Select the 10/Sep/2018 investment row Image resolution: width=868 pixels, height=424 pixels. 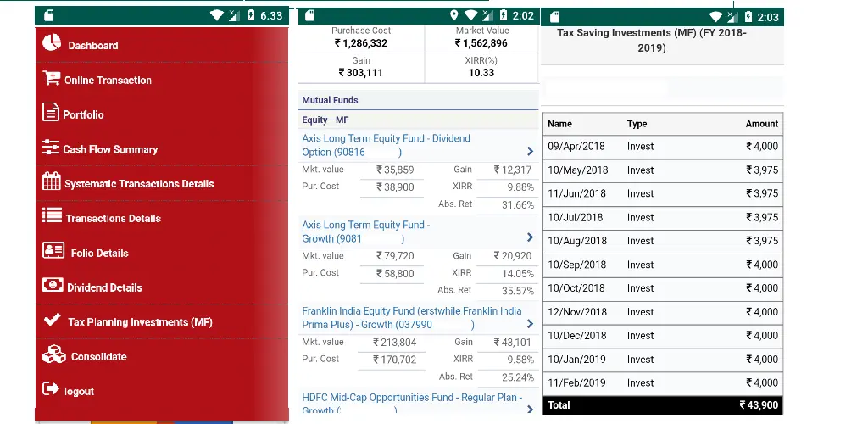tap(663, 265)
